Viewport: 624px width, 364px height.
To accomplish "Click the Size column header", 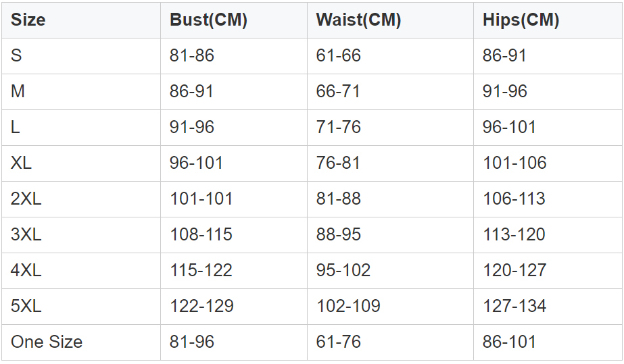I will coord(28,20).
